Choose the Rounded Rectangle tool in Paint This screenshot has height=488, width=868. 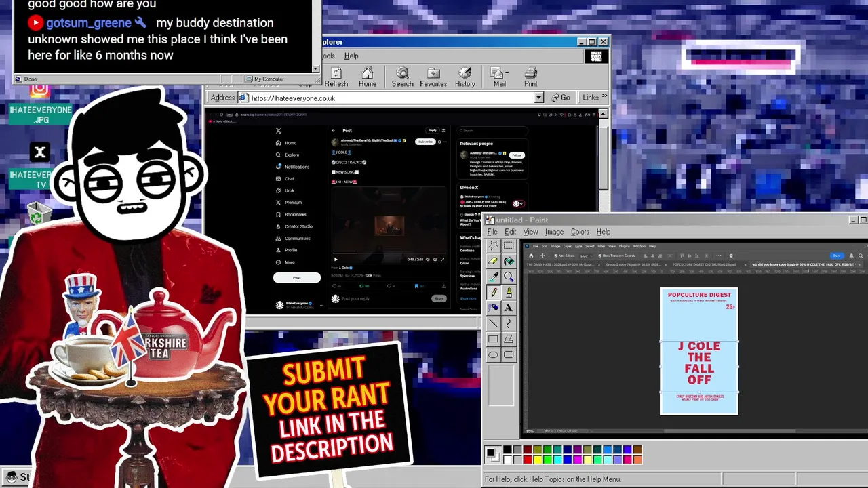(509, 354)
